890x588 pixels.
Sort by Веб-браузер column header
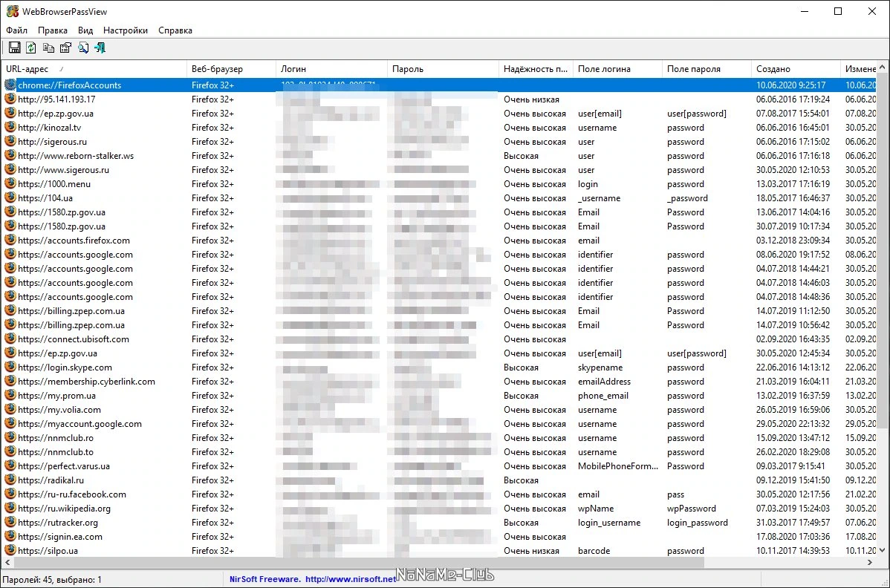[x=231, y=68]
